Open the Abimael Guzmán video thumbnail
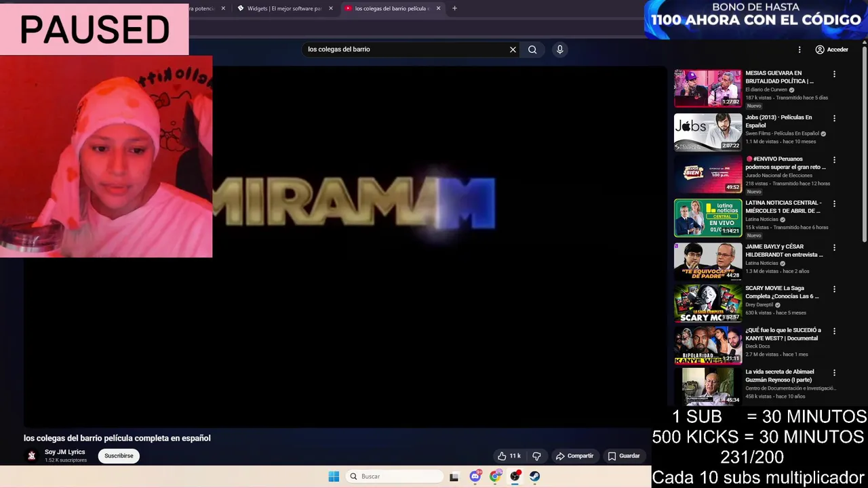The height and width of the screenshot is (488, 868). coord(708,386)
